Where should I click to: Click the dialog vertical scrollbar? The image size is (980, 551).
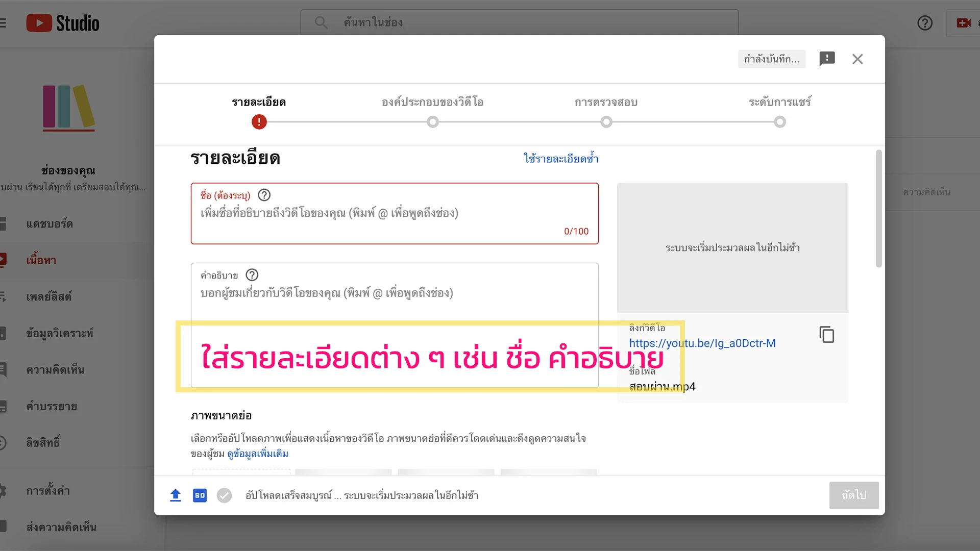[x=878, y=208]
